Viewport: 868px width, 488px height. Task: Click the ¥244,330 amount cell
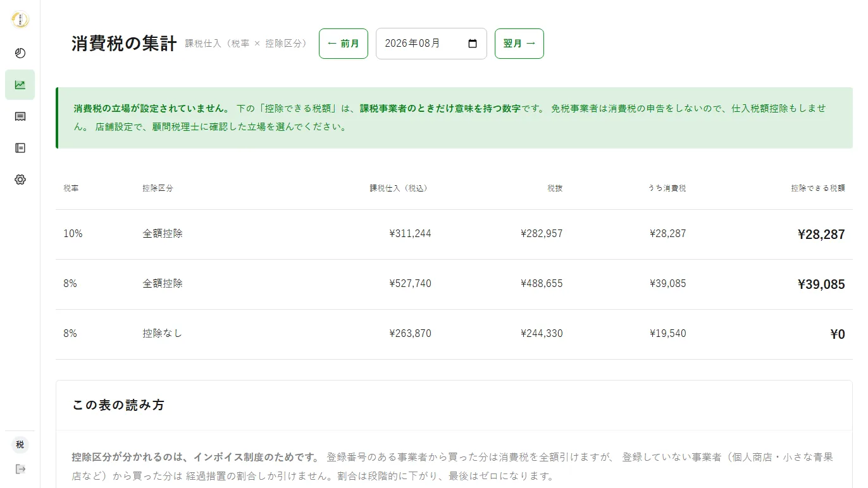pos(542,333)
